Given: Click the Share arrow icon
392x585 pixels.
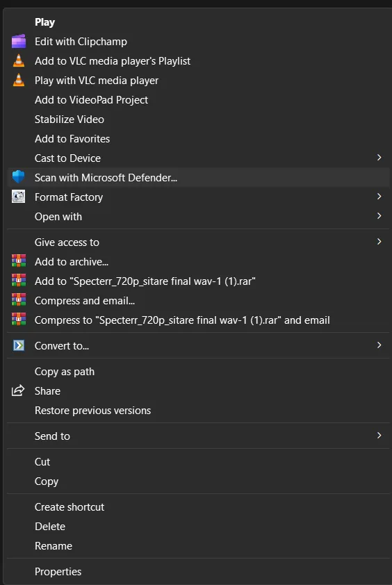Looking at the screenshot, I should coord(18,390).
